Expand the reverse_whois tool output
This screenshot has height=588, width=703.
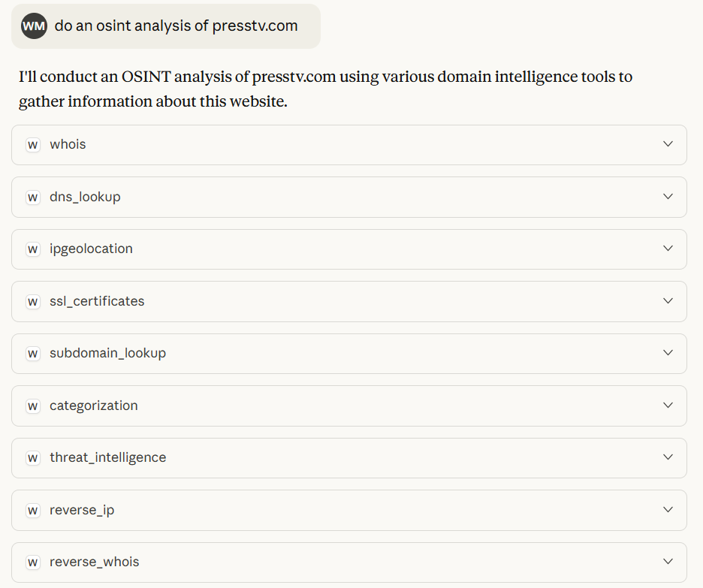click(x=668, y=562)
